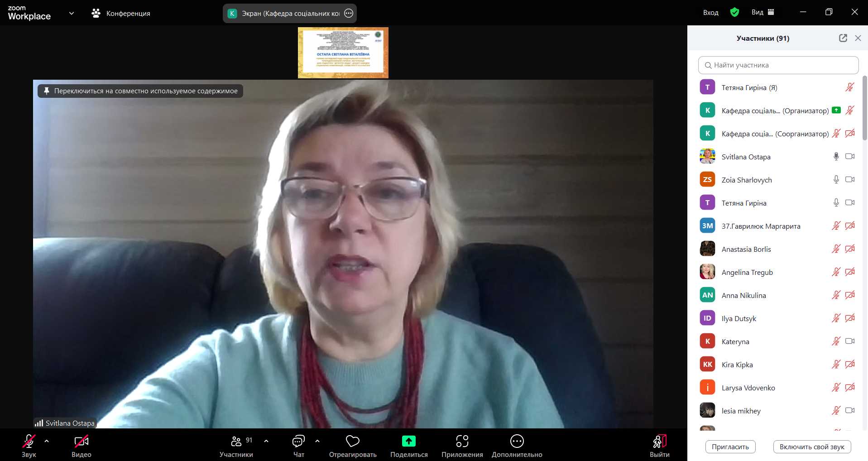Viewport: 868px width, 461px height.
Task: Click Zoia Sharlovych camera icon
Action: tap(850, 179)
